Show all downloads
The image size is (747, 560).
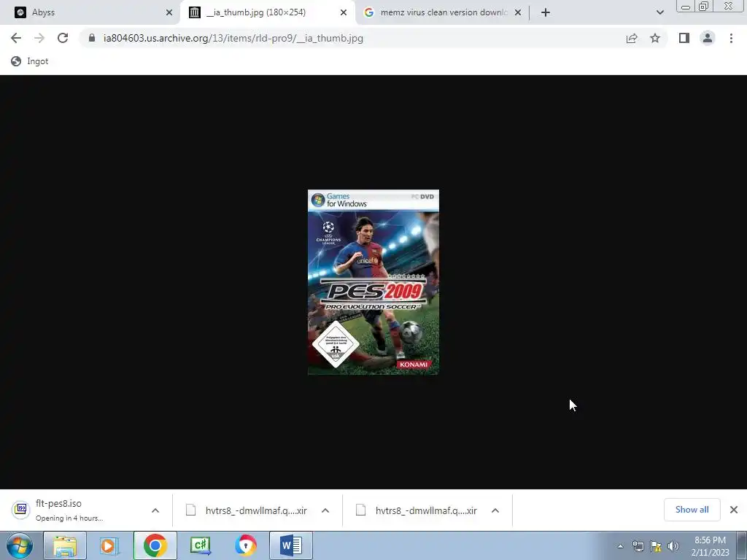pos(692,510)
